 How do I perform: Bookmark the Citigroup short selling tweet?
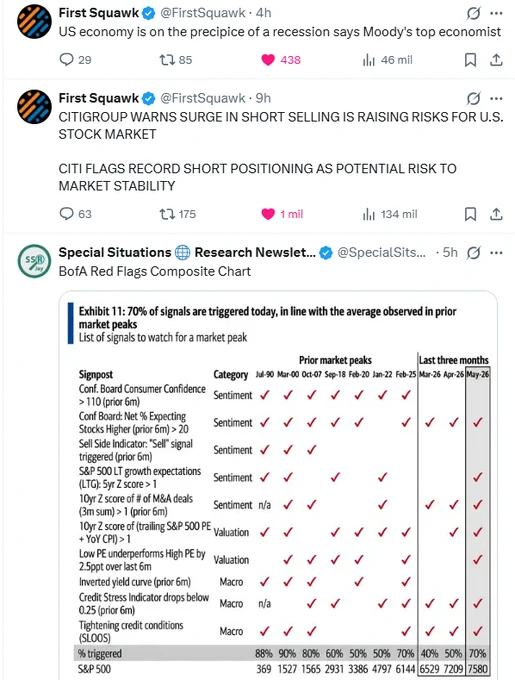click(470, 214)
